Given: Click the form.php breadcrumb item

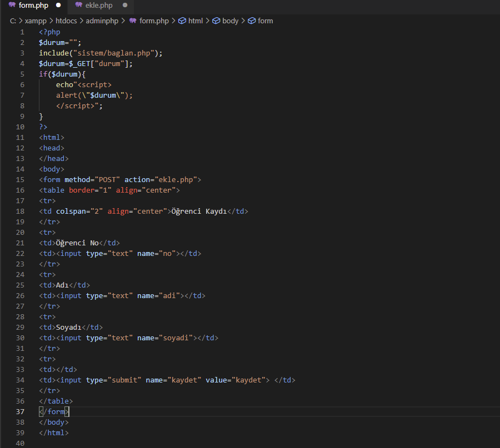Looking at the screenshot, I should coord(154,21).
